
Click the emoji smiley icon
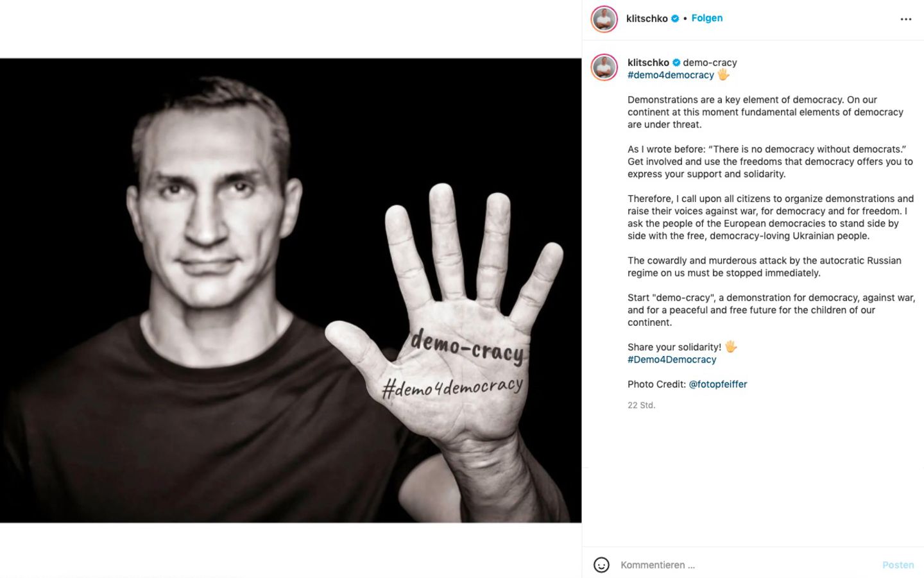click(601, 565)
